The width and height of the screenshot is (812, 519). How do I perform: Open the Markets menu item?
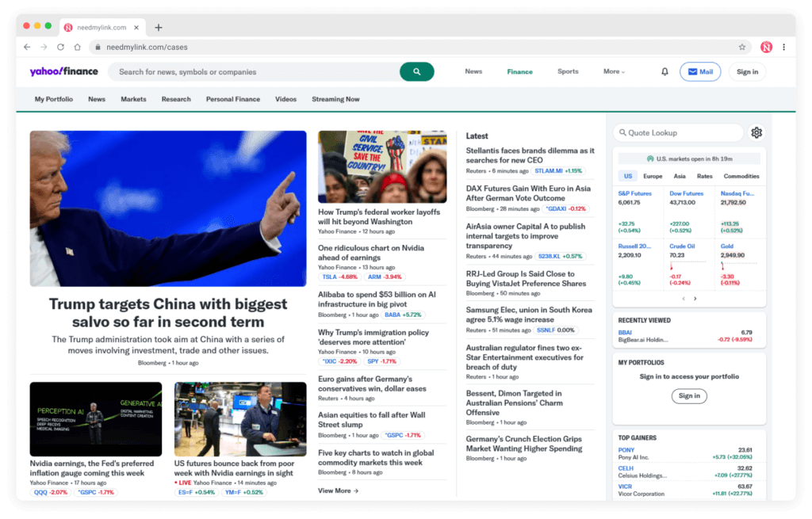coord(133,99)
